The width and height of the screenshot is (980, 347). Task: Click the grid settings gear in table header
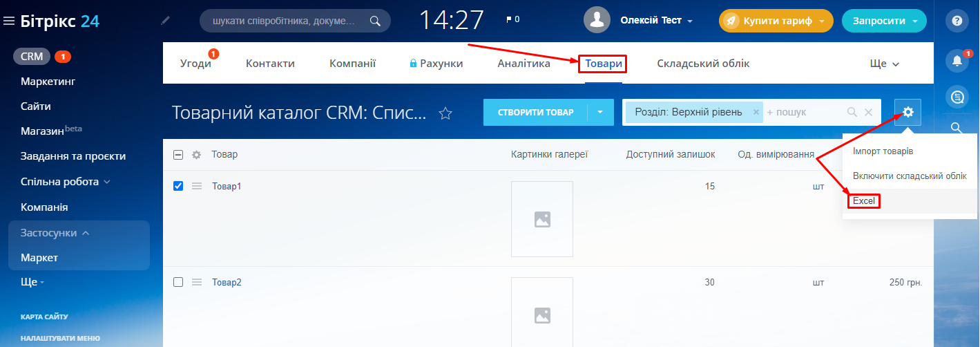point(196,155)
